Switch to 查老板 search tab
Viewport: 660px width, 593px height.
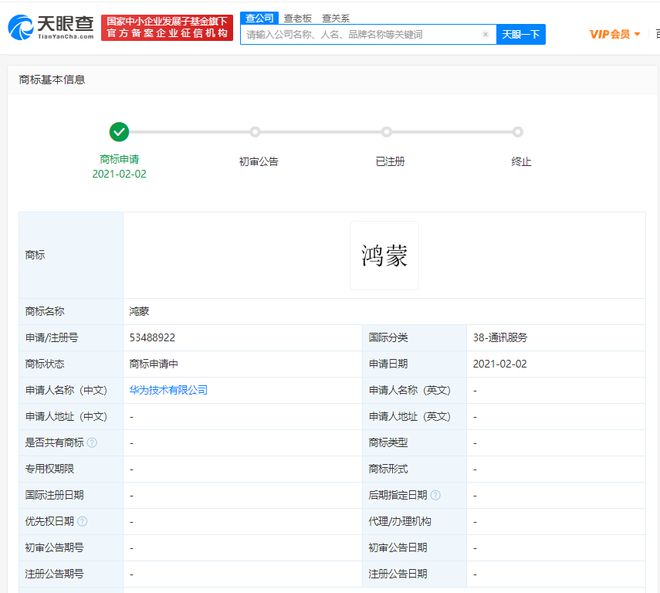click(297, 17)
